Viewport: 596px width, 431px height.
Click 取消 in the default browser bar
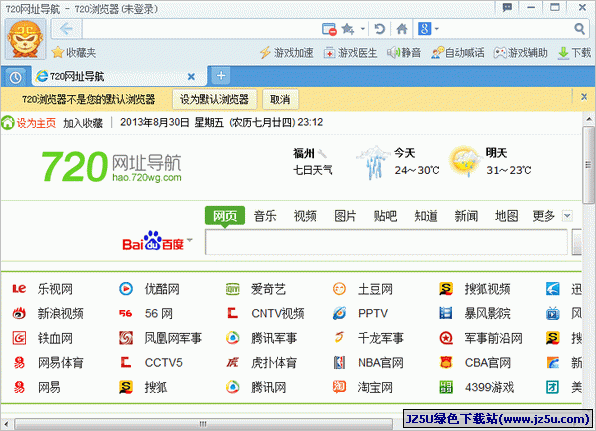pos(280,100)
